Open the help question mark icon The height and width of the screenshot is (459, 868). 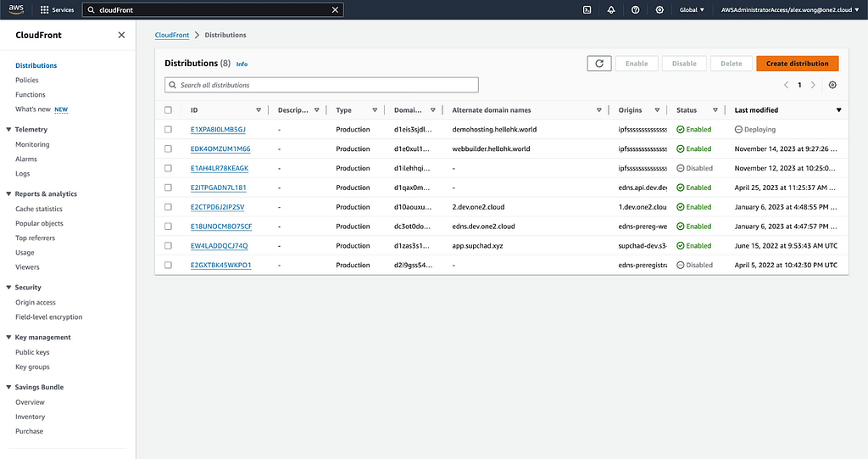click(x=636, y=10)
